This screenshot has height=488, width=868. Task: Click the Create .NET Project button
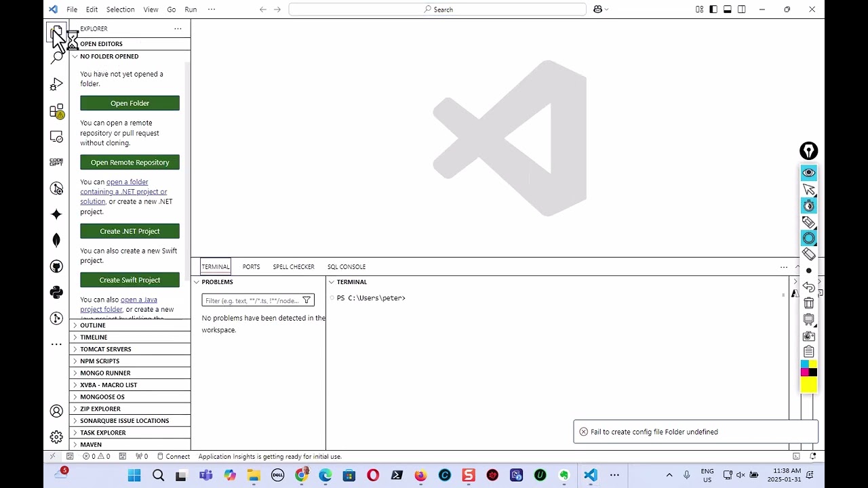click(x=130, y=231)
